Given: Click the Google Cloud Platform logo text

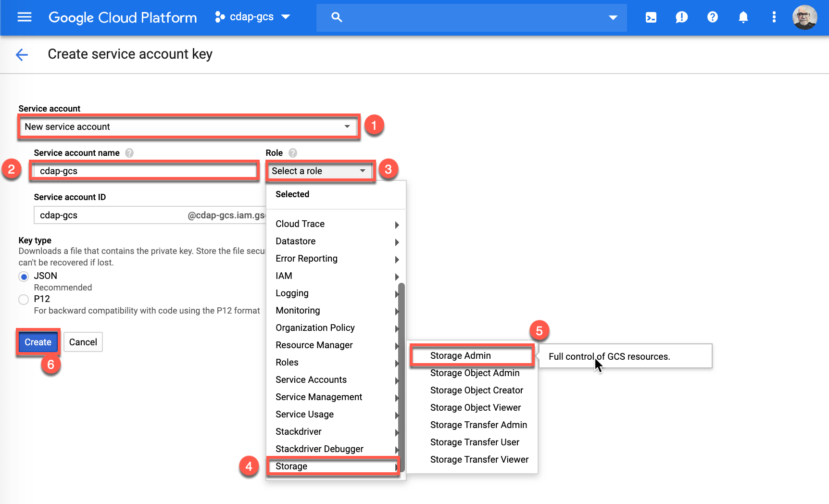Looking at the screenshot, I should pyautogui.click(x=123, y=18).
